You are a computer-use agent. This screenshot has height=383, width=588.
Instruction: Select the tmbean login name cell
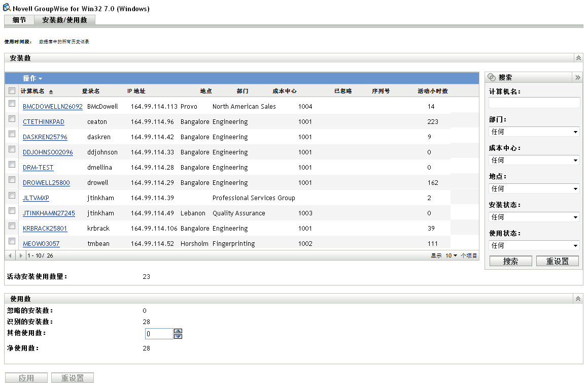point(98,244)
